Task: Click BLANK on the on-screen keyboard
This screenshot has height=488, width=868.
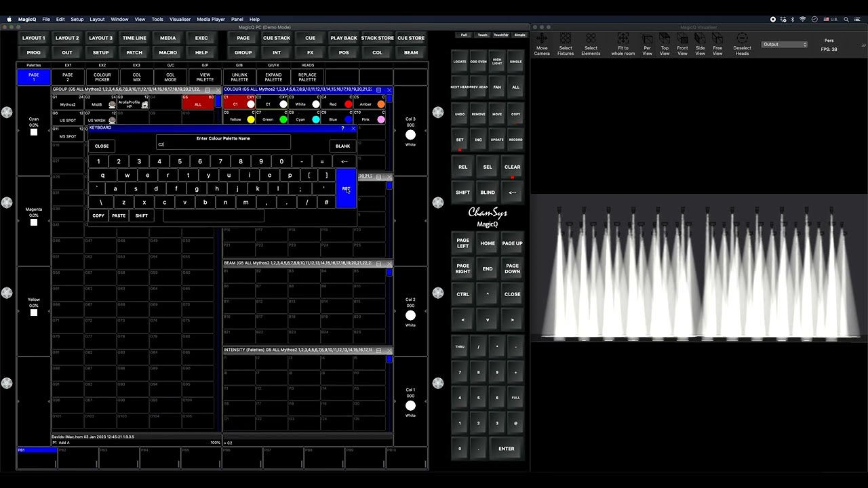Action: pyautogui.click(x=343, y=146)
